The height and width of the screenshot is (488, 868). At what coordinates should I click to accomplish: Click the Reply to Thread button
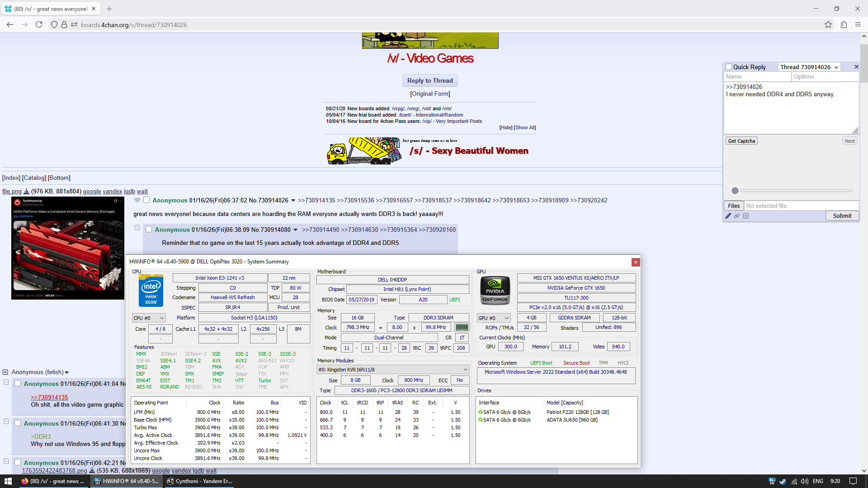pyautogui.click(x=429, y=80)
